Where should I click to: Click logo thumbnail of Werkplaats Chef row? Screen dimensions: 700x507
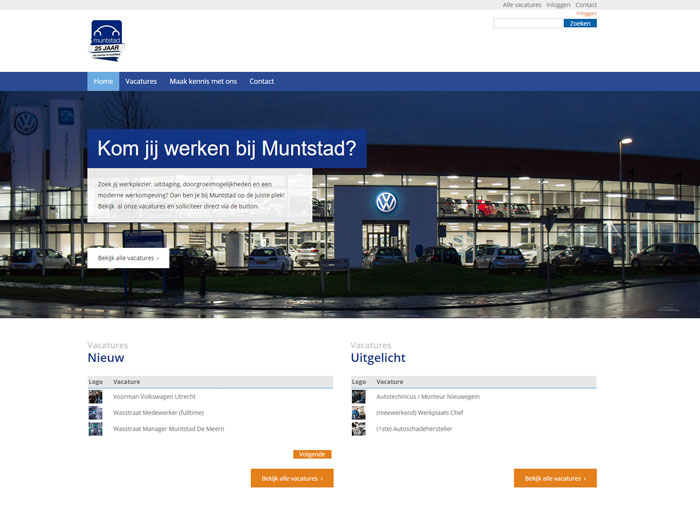pos(358,412)
